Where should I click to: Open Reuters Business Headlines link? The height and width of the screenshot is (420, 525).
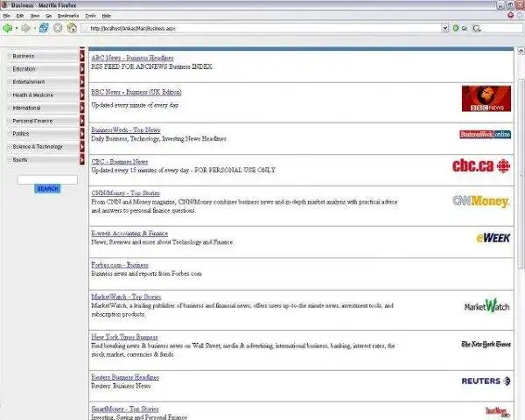(125, 377)
